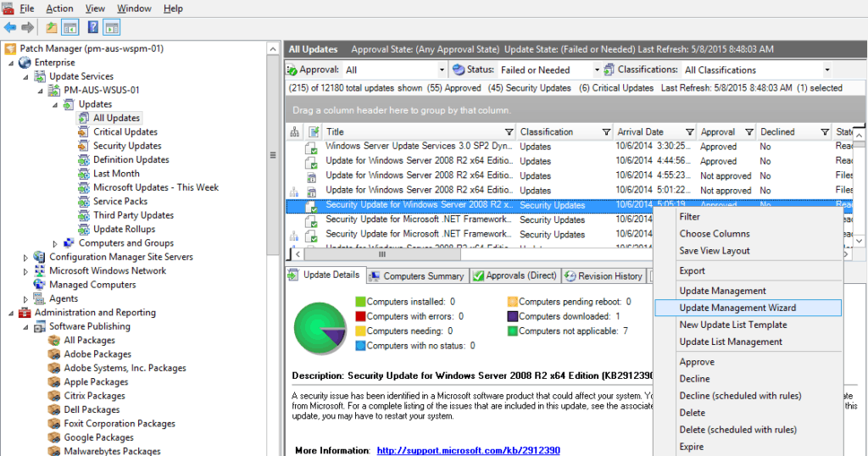Click the Back arrow toolbar icon
Screen dimensions: 868x456
point(10,27)
